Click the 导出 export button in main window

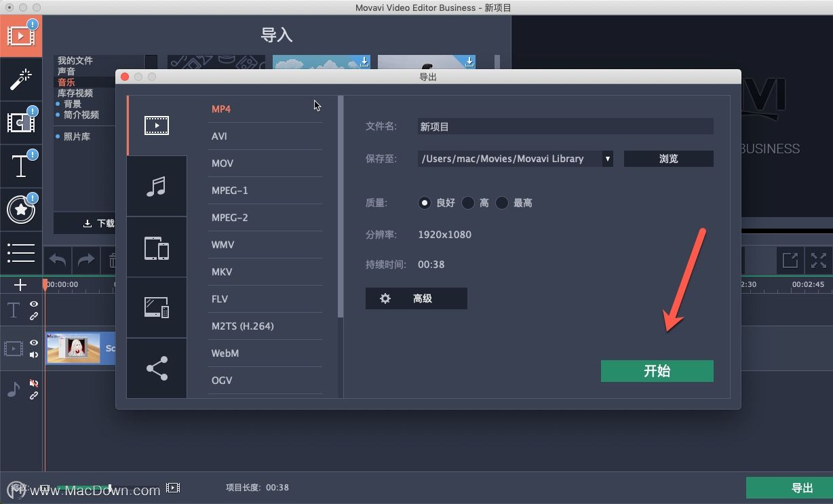(x=790, y=488)
